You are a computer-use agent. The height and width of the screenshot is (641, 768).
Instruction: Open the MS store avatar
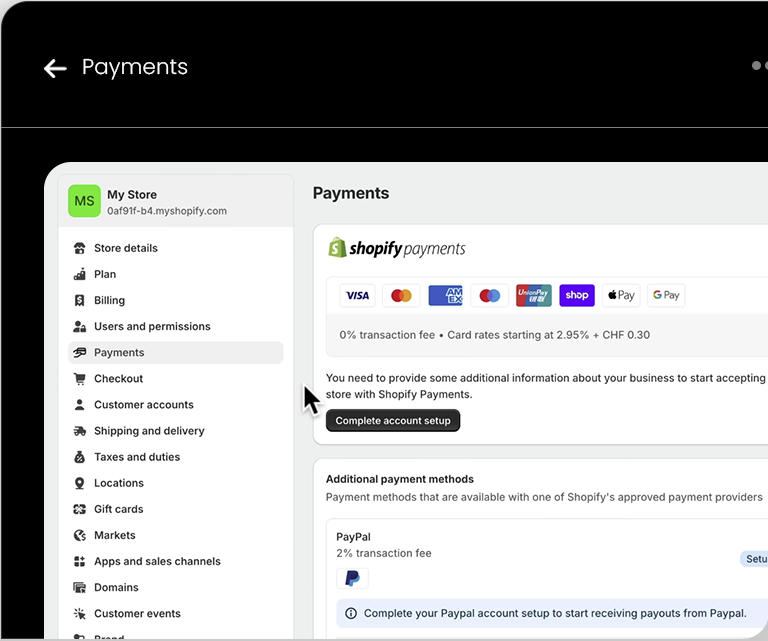click(84, 201)
